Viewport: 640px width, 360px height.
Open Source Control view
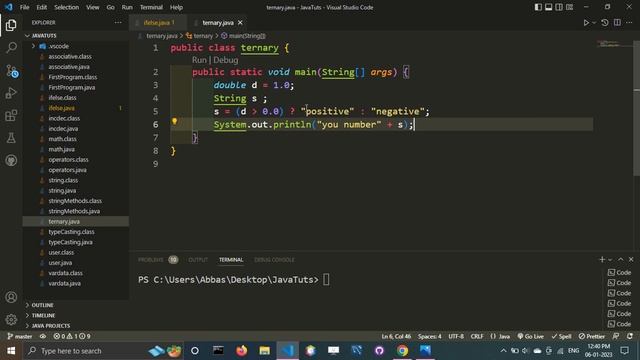pos(11,71)
